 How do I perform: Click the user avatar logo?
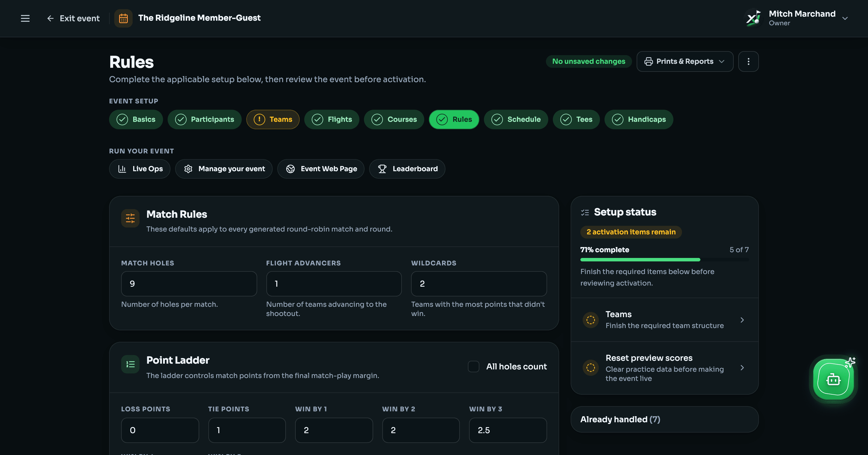753,18
